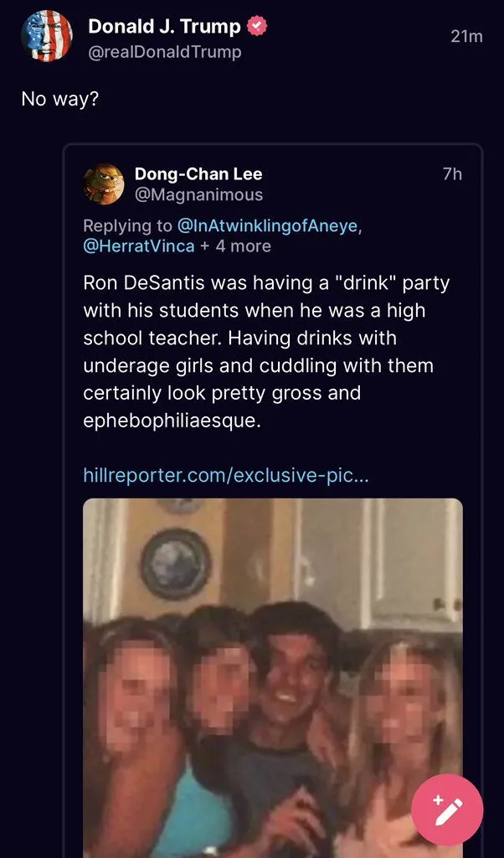Follow the hillreporter.com article link
The height and width of the screenshot is (858, 504).
click(x=226, y=476)
